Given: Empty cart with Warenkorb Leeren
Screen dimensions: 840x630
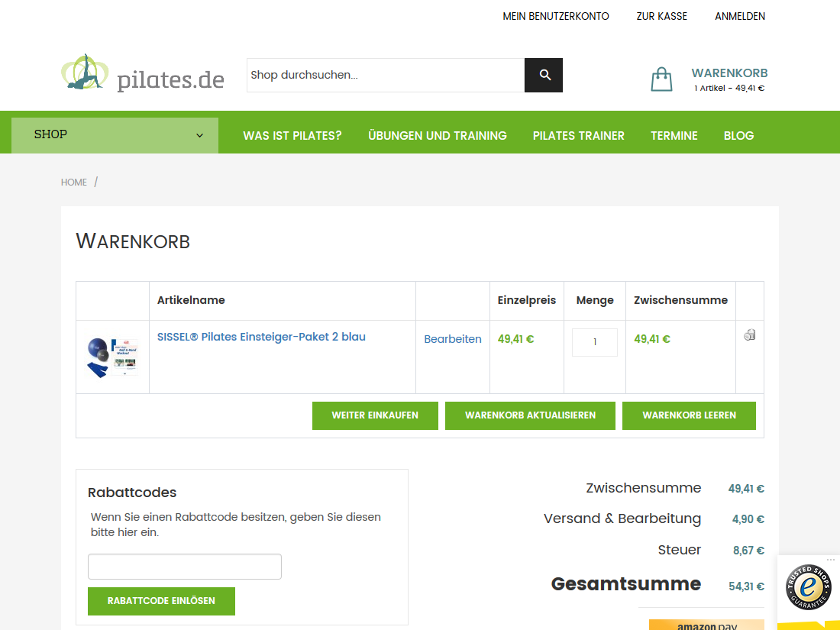Looking at the screenshot, I should pos(689,415).
